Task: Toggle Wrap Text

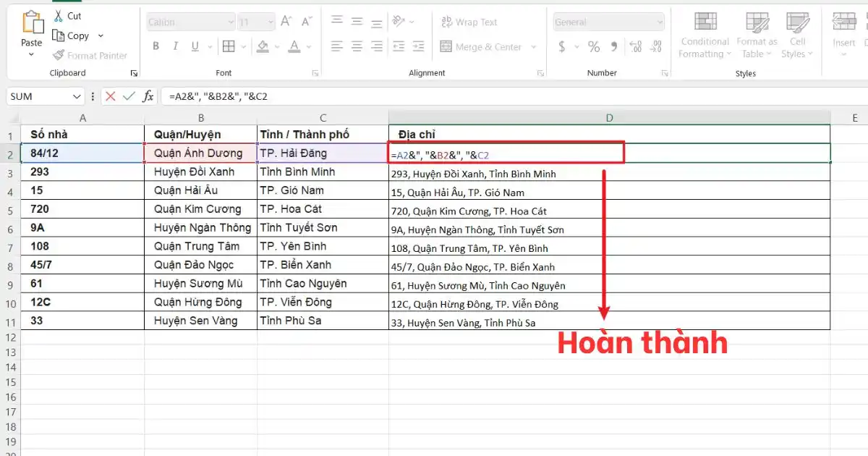Action: [x=469, y=22]
